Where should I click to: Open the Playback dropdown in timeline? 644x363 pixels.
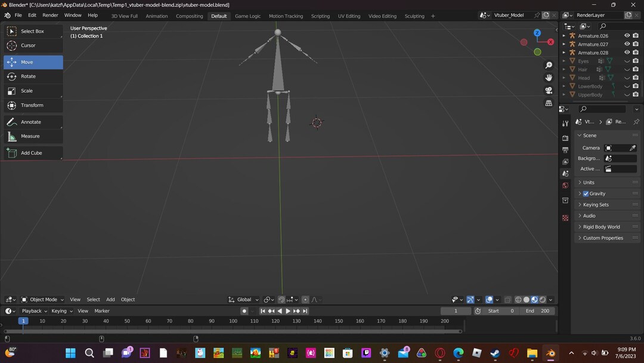pos(35,311)
